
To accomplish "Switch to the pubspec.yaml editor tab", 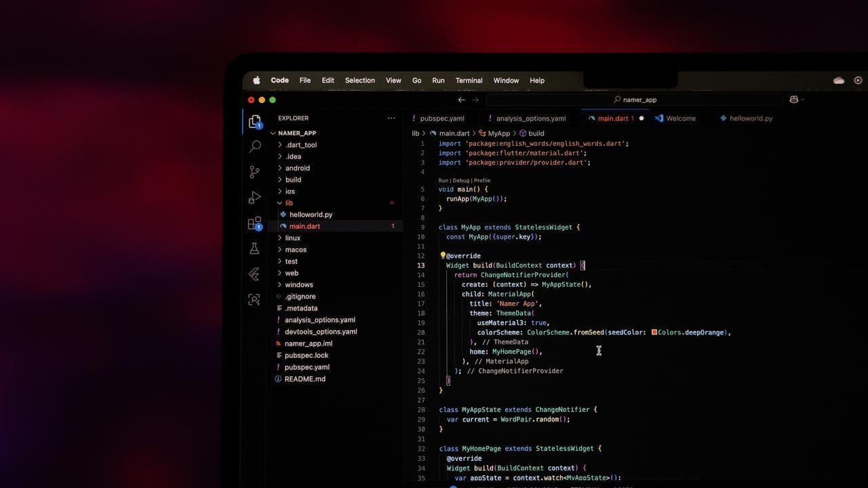I will click(441, 119).
